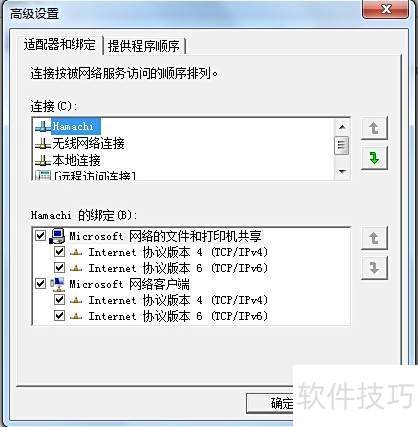This screenshot has height=427, width=418.
Task: Select the 无线网络连接 adapter icon
Action: [43, 144]
